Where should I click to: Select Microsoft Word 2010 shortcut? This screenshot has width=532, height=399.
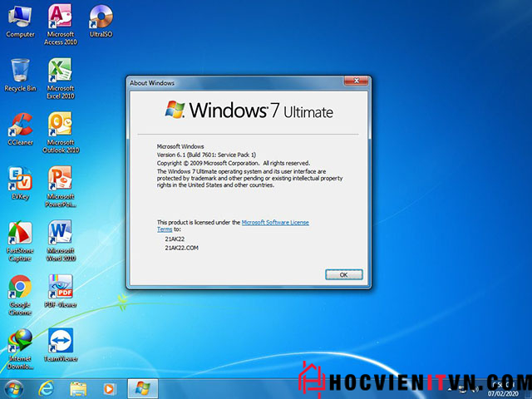point(61,240)
